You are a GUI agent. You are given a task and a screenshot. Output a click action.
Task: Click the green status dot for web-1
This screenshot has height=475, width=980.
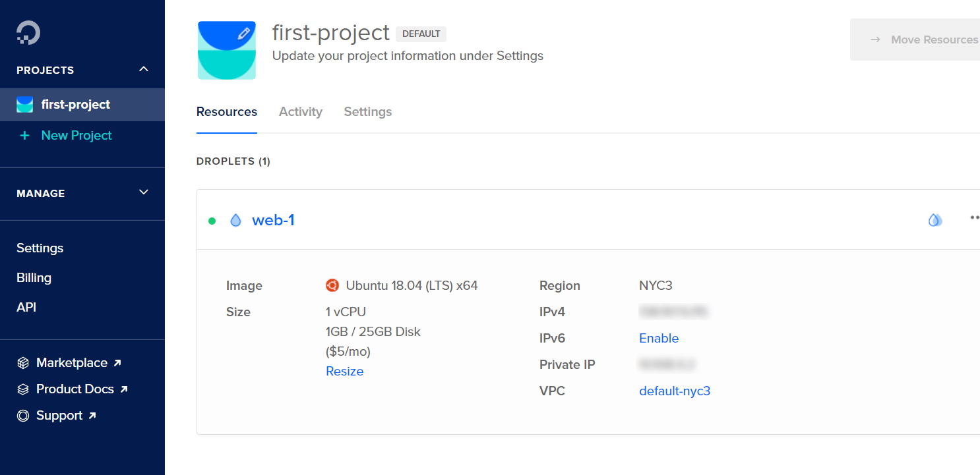[x=212, y=221]
